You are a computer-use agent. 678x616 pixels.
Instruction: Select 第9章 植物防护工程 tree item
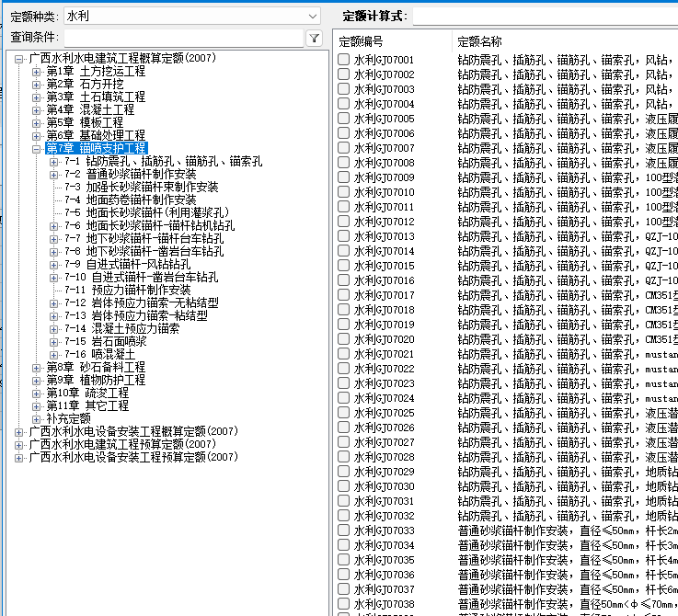tap(96, 380)
